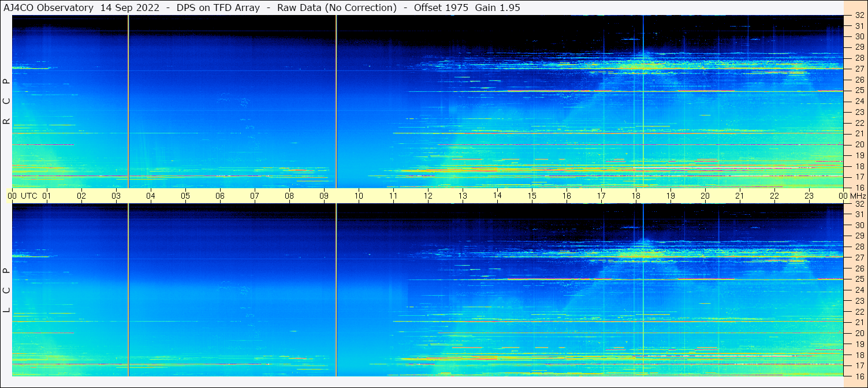
Task: Click the 03 UTC time axis label
Action: coord(116,196)
